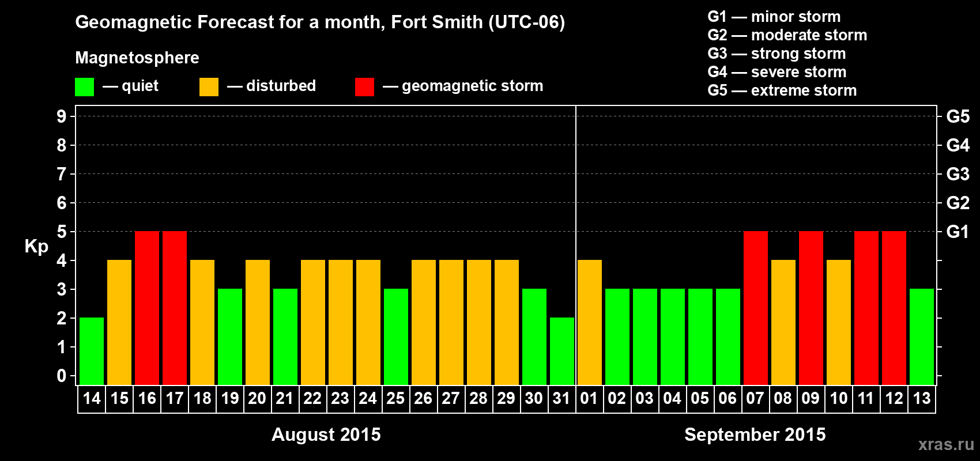Click the September 2015 month label

pos(755,434)
